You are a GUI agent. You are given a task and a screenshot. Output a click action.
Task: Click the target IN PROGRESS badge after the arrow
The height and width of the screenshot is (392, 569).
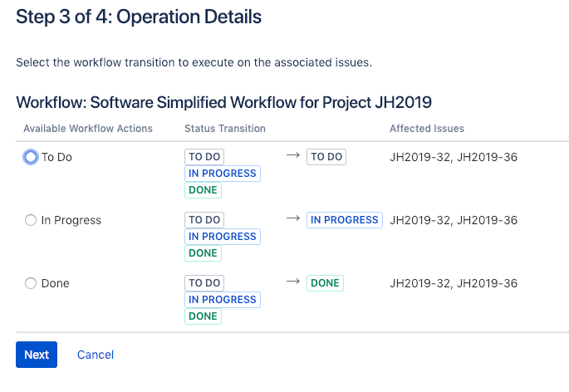pyautogui.click(x=345, y=220)
